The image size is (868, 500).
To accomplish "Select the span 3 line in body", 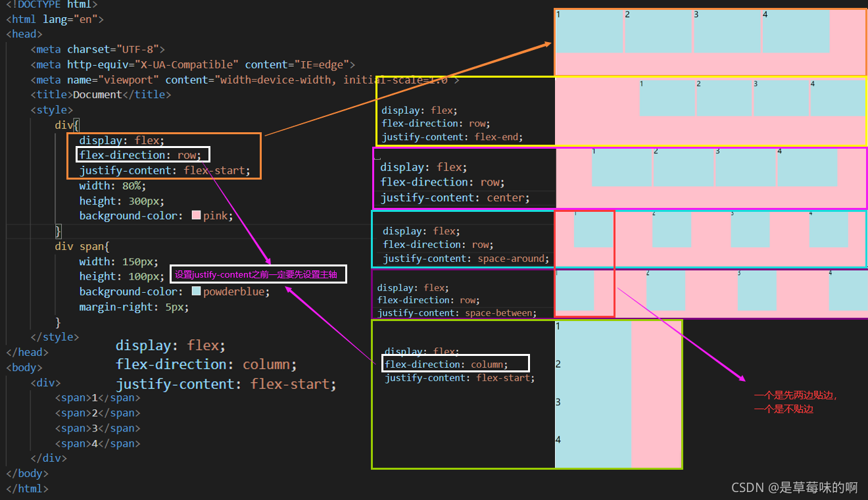I will point(97,428).
